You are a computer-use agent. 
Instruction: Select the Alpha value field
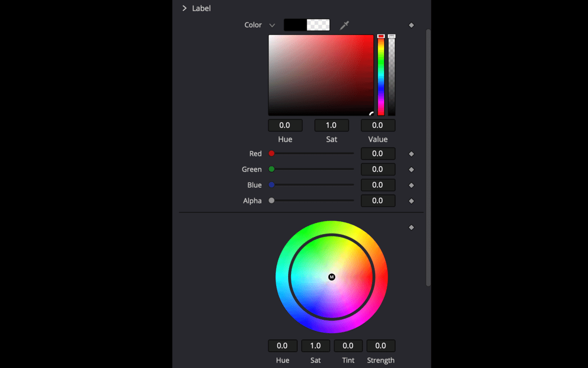point(378,201)
